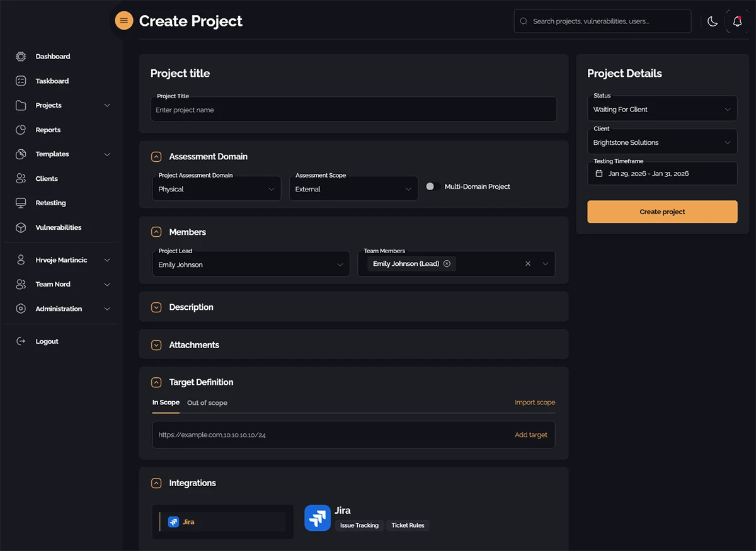Viewport: 756px width, 551px height.
Task: Open the Assessment Scope dropdown
Action: click(353, 188)
